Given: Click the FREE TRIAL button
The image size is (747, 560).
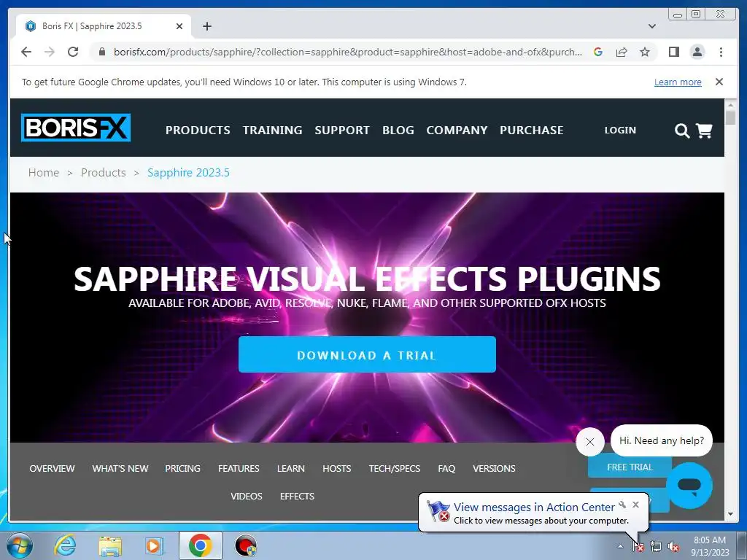Looking at the screenshot, I should [x=630, y=467].
